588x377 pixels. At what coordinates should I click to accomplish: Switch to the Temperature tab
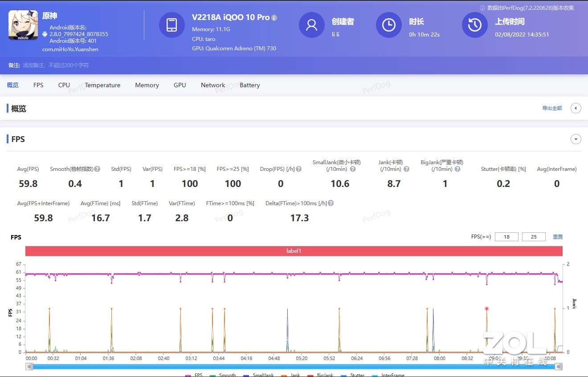click(x=102, y=85)
